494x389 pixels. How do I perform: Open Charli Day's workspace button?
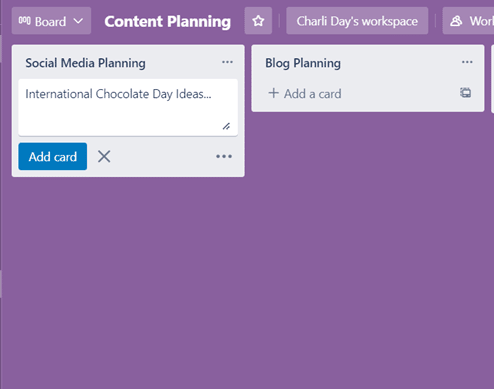pyautogui.click(x=357, y=21)
